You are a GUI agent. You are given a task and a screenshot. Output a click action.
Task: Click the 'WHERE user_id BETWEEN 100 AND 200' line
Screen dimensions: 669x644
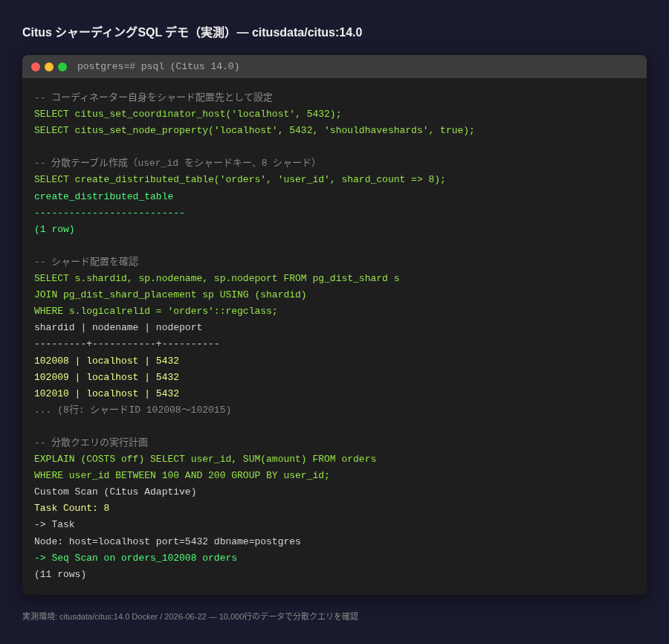(x=182, y=475)
